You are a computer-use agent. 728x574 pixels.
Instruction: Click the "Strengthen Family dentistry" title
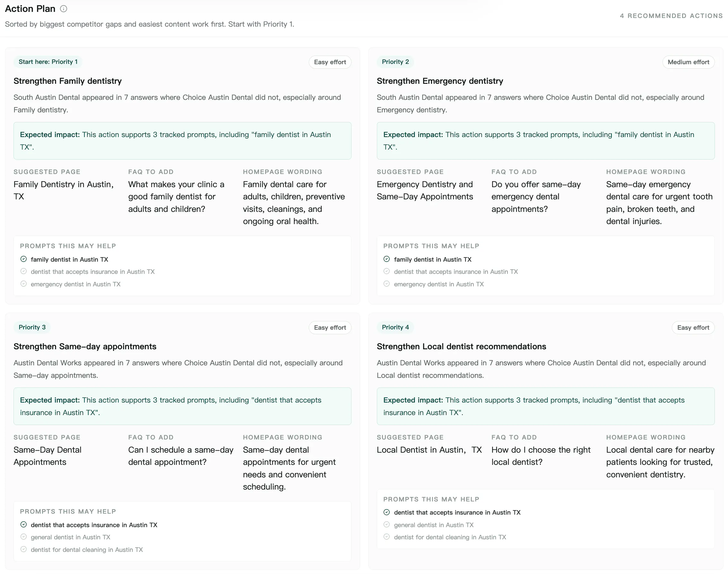[x=67, y=81]
